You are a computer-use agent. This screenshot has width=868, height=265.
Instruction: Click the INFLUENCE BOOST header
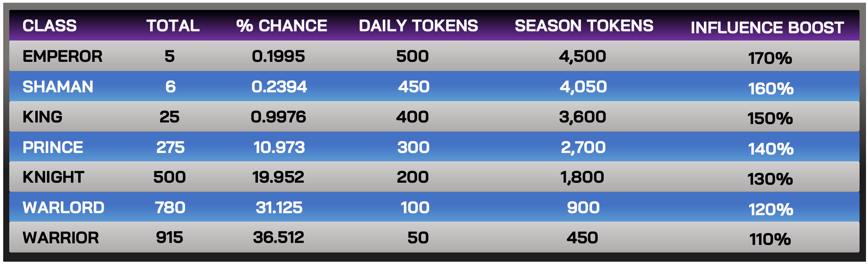(x=767, y=28)
